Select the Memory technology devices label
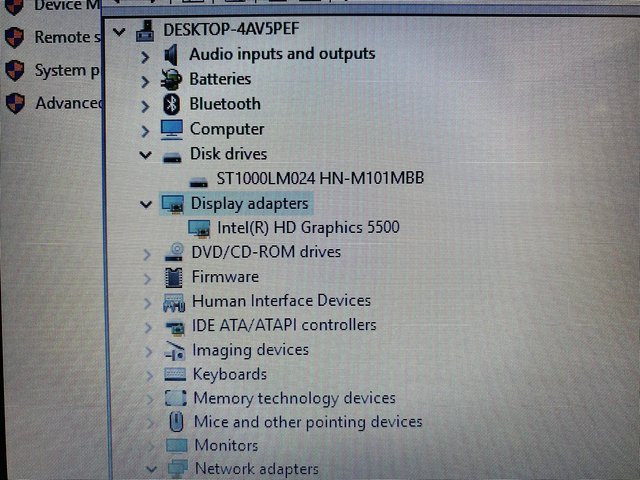Screen dimensions: 640x480 tap(295, 398)
